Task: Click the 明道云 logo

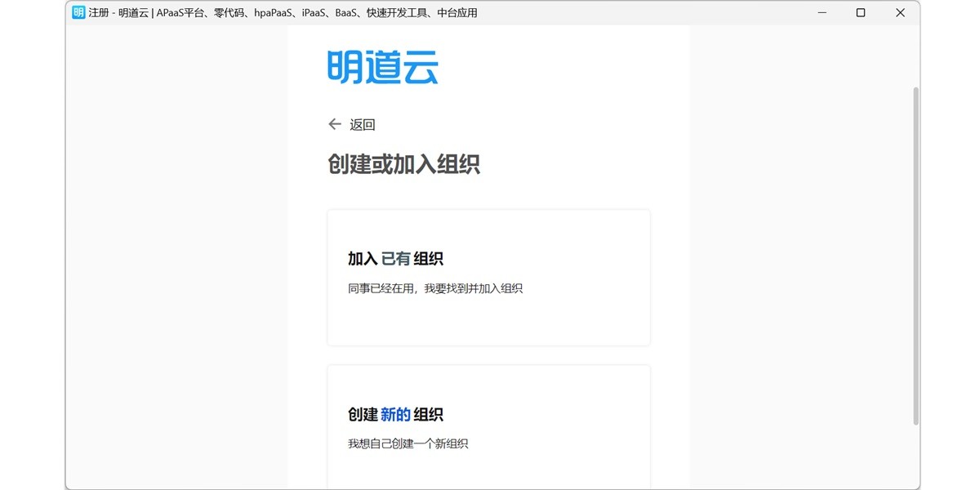Action: (x=382, y=67)
